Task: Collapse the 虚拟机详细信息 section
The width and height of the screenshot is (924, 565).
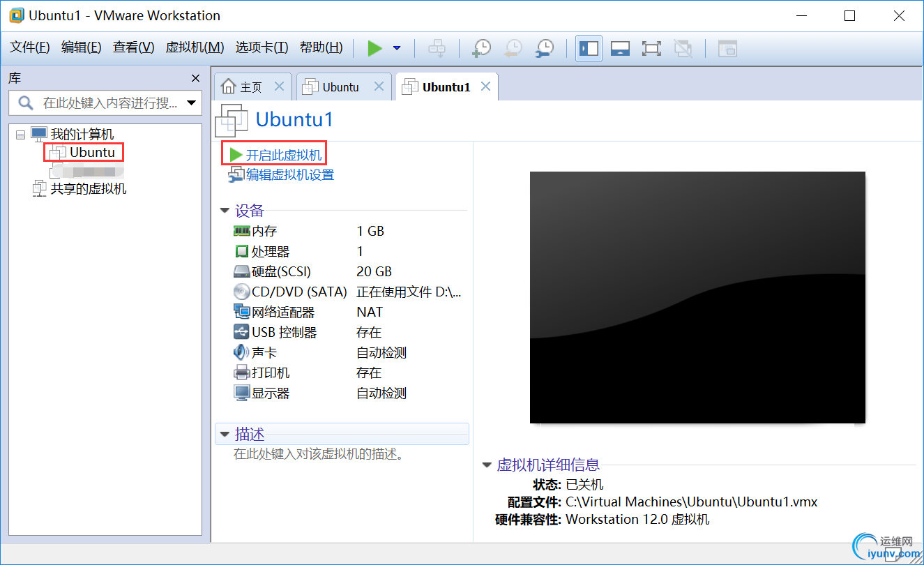Action: click(x=487, y=465)
